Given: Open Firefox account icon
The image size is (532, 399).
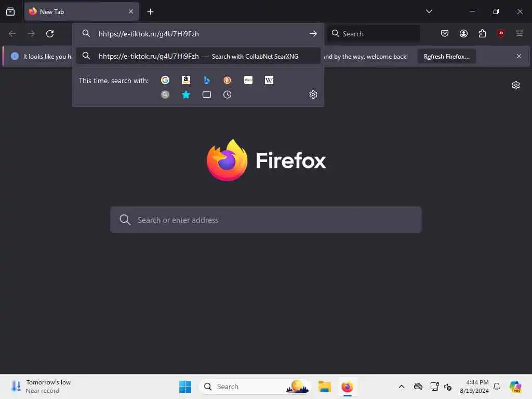Looking at the screenshot, I should (463, 33).
